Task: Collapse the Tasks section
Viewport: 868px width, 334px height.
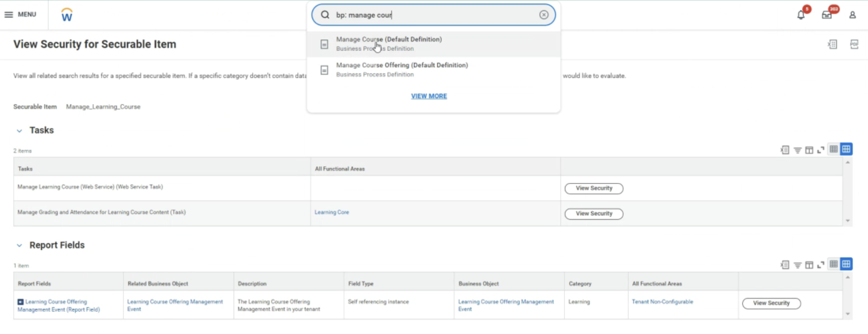Action: tap(19, 131)
